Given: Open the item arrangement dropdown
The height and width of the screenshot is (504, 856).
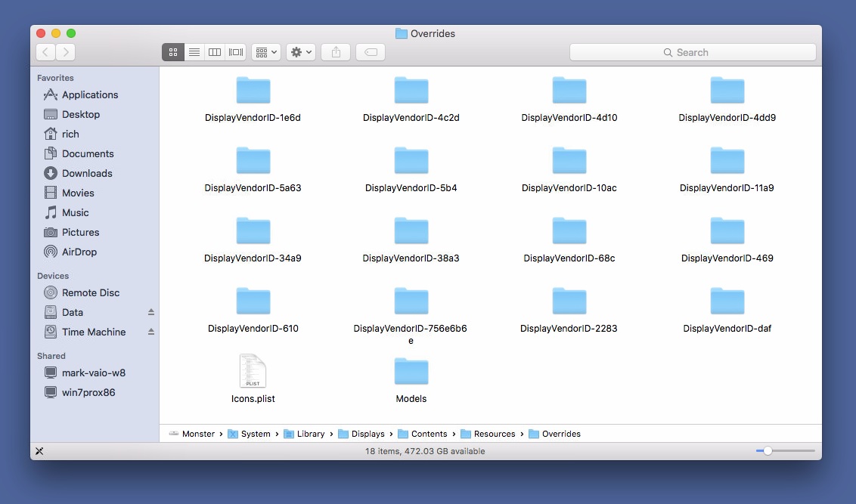Looking at the screenshot, I should pyautogui.click(x=266, y=52).
